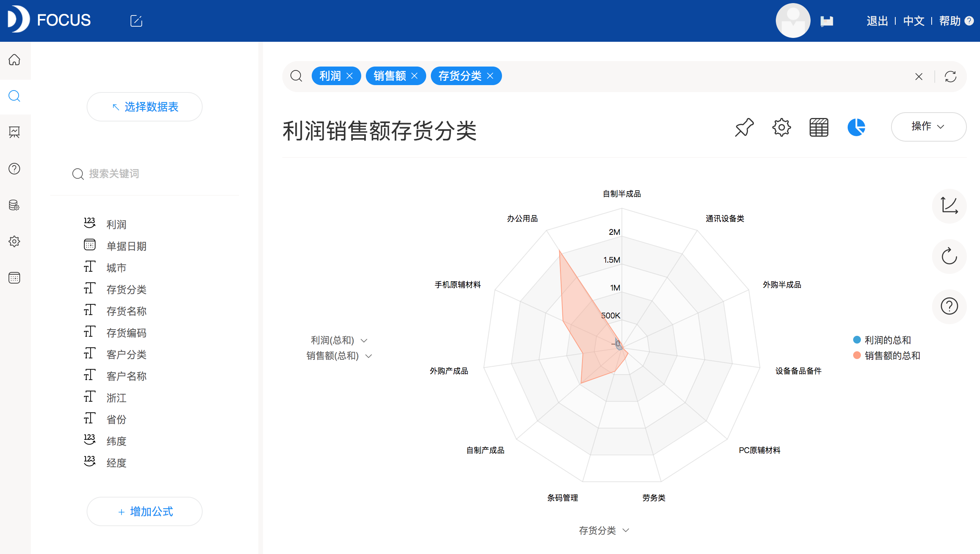
Task: Click the 办公用品 radar axis label
Action: [x=522, y=219]
